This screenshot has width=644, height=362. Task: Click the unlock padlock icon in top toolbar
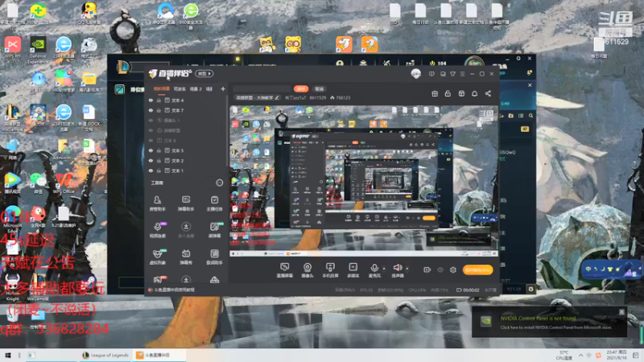tap(448, 93)
